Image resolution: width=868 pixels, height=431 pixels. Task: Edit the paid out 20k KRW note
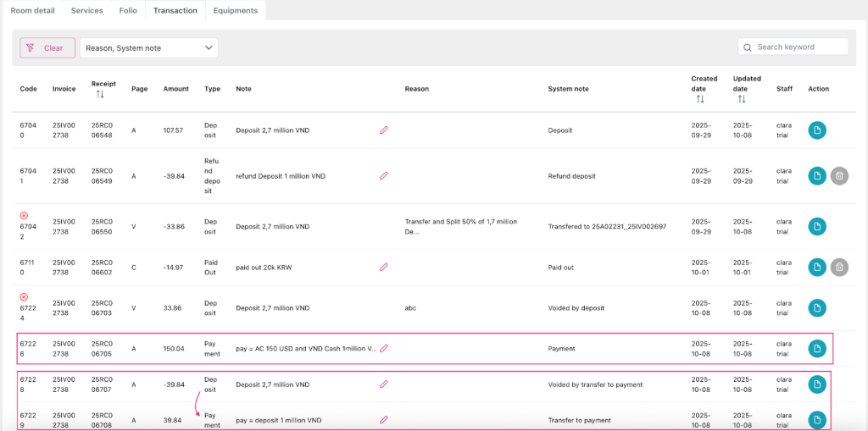pos(383,267)
